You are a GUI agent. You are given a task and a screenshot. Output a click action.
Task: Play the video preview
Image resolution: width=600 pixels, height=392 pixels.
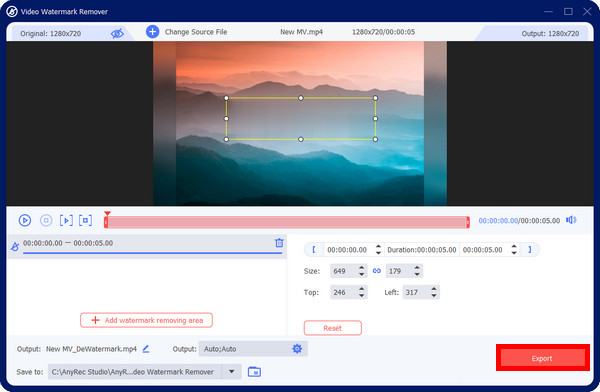click(25, 220)
